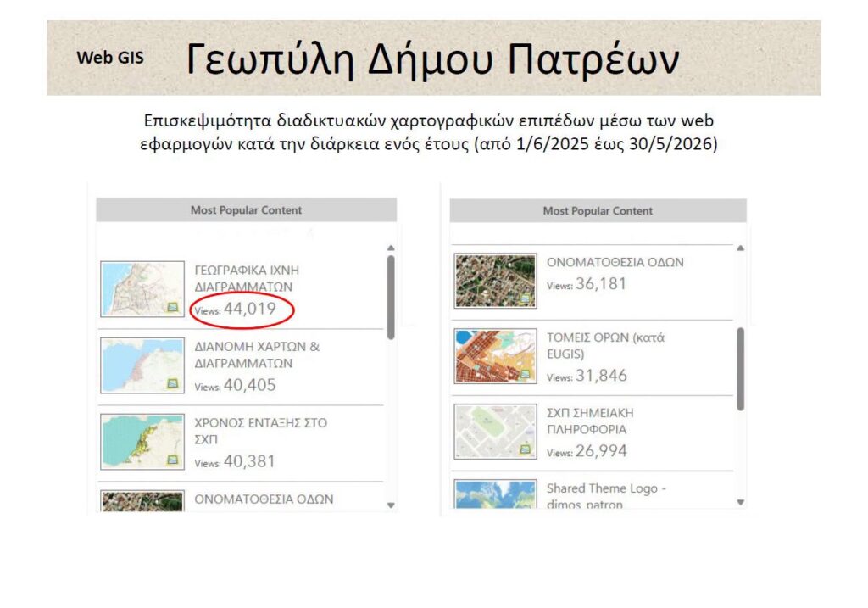Click web map badge icon on ΔΙΑΝΟΜΗ ΧΑΡΤΩΝ thumbnail
The width and height of the screenshot is (868, 608).
[x=173, y=383]
